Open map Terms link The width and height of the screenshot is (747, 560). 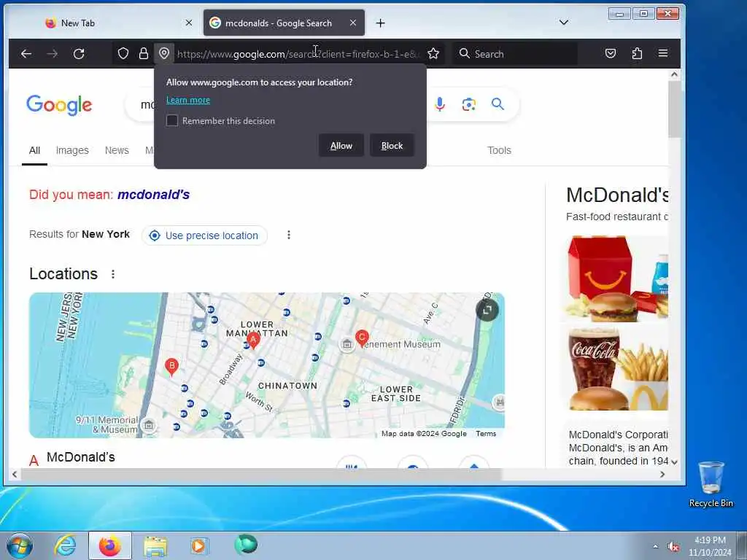[486, 433]
